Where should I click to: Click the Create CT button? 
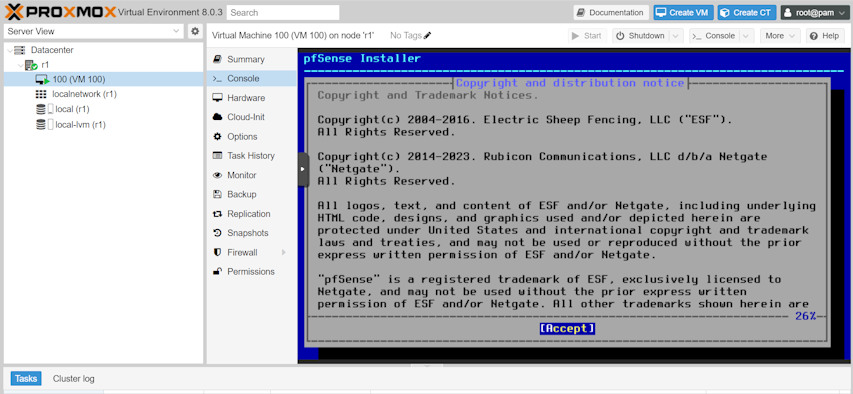coord(747,12)
